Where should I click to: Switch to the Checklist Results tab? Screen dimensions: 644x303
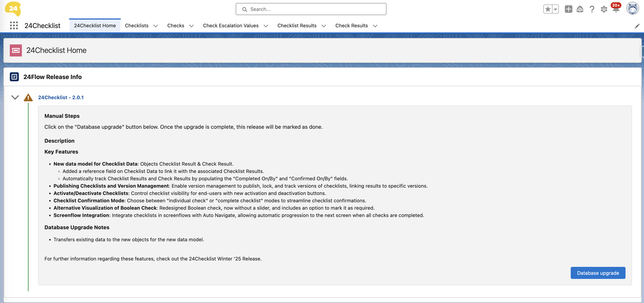[297, 26]
